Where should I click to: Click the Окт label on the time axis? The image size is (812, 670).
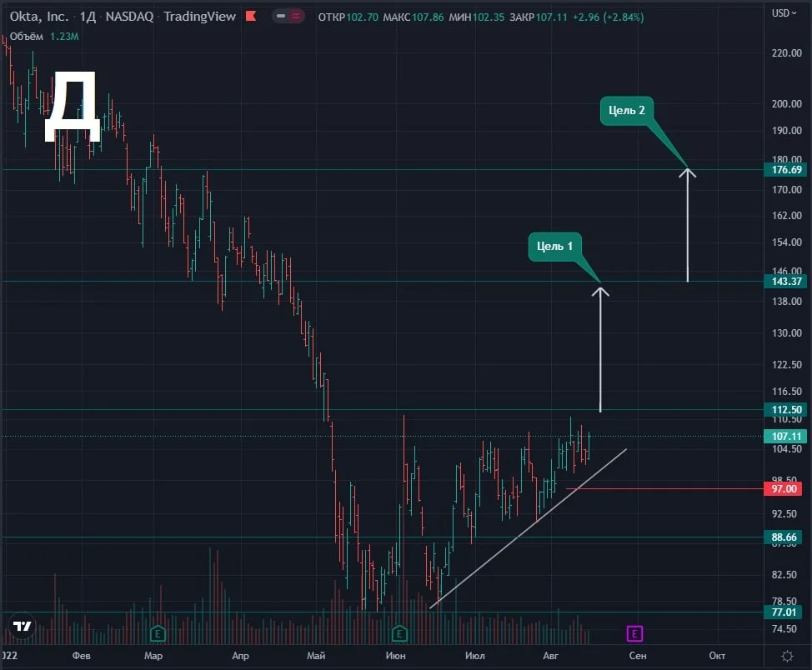click(x=717, y=656)
